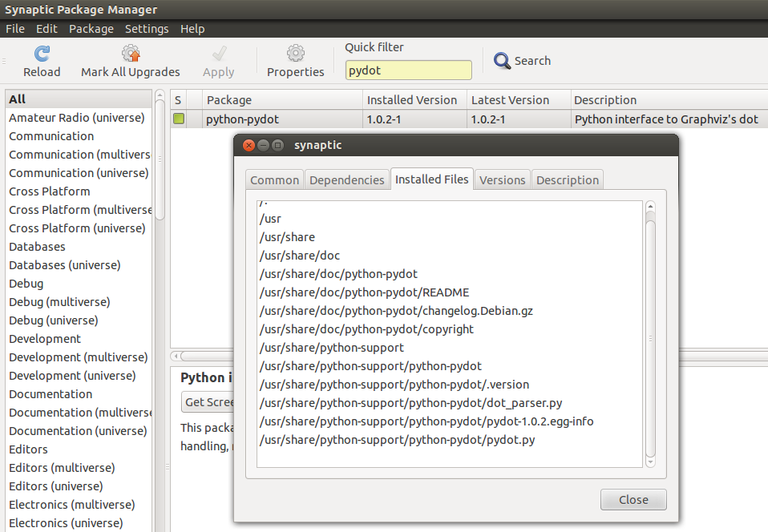Select Cross Platform (universe) category
768x532 pixels.
(77, 228)
